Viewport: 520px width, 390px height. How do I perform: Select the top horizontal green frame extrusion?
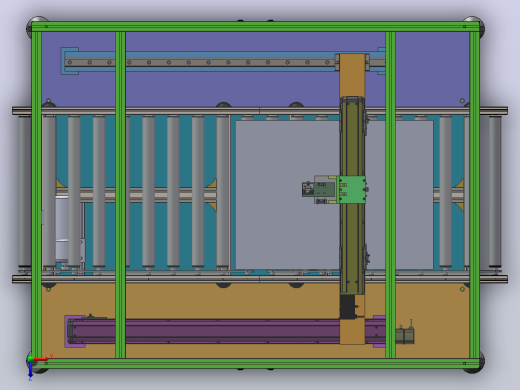click(255, 27)
